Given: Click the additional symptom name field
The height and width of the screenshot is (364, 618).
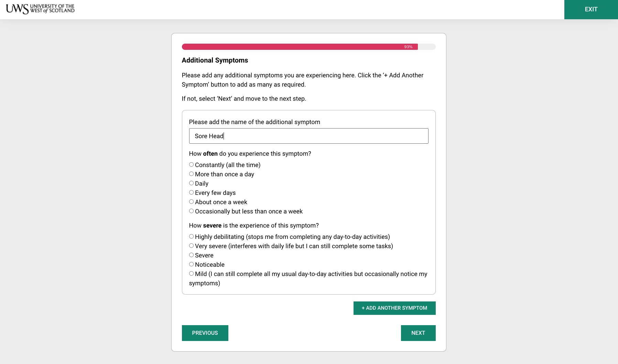Looking at the screenshot, I should point(308,136).
